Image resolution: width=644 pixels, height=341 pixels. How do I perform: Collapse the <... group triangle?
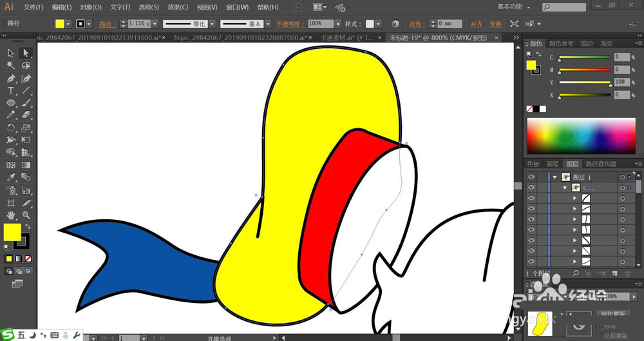pos(565,188)
